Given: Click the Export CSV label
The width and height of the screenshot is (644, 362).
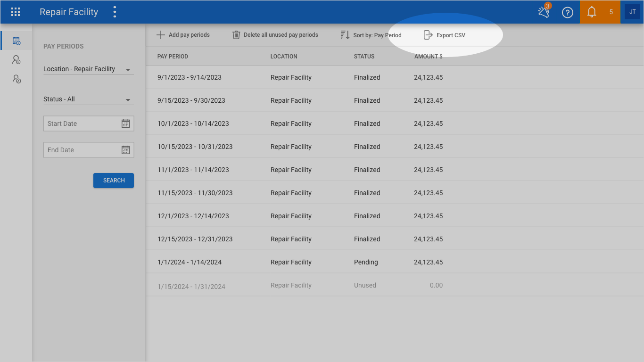Looking at the screenshot, I should coord(451,35).
